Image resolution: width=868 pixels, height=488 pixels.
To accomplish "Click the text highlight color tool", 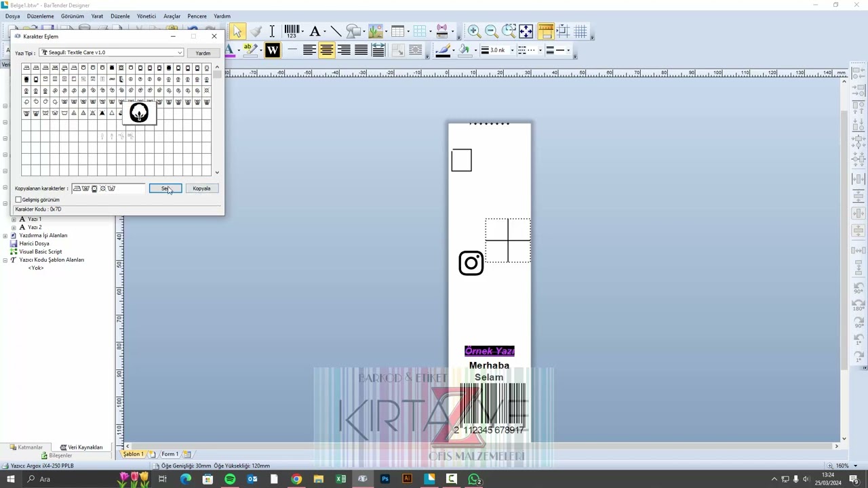I will pyautogui.click(x=250, y=50).
